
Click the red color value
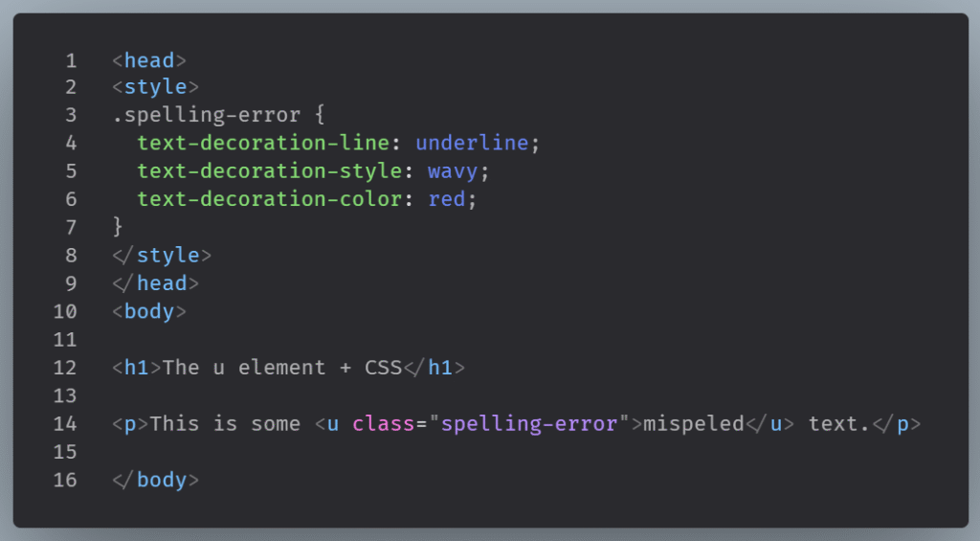click(447, 199)
